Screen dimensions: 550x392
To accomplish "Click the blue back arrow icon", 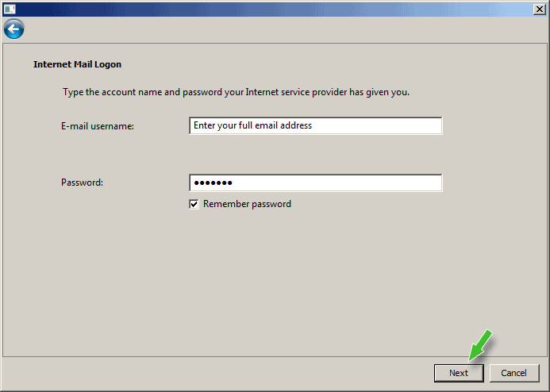I will [13, 29].
